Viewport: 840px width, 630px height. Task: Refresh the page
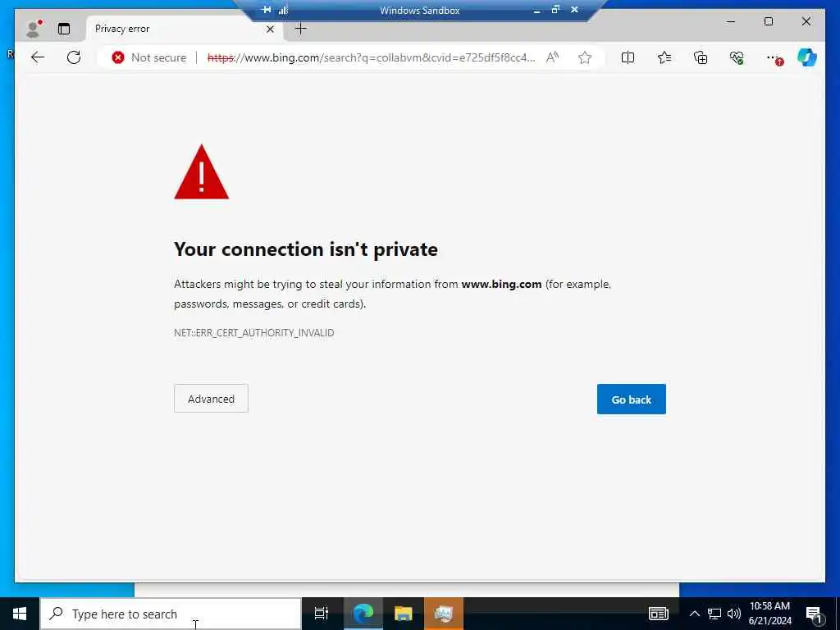click(x=74, y=57)
